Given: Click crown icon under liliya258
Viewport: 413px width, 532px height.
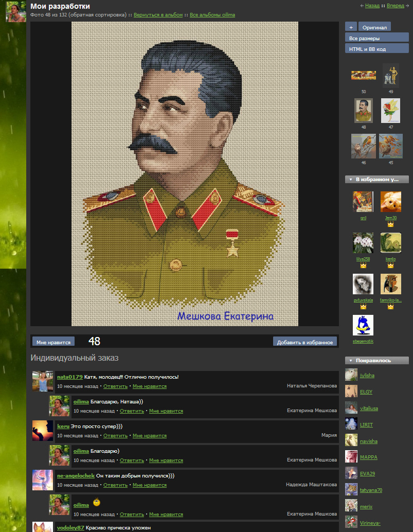Looking at the screenshot, I should click(363, 265).
